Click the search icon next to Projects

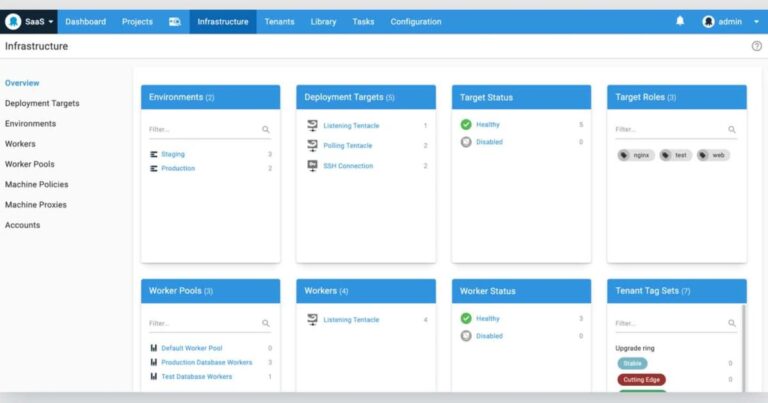pos(175,22)
